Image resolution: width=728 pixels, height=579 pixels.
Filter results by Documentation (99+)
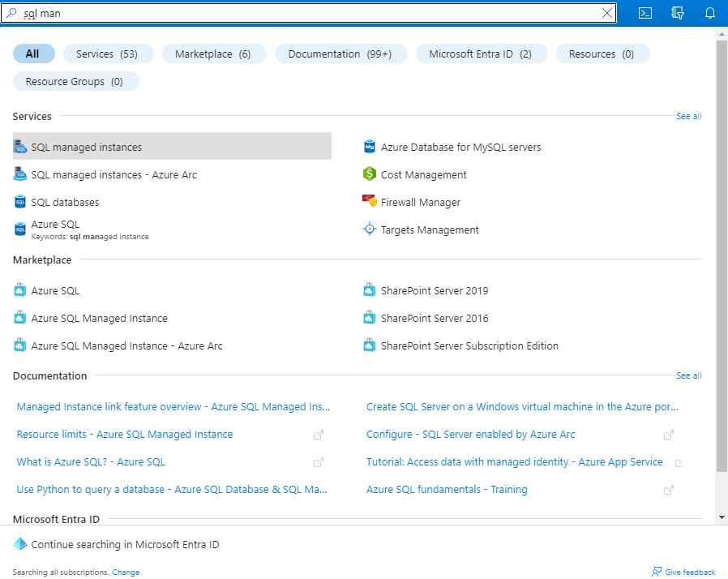340,54
